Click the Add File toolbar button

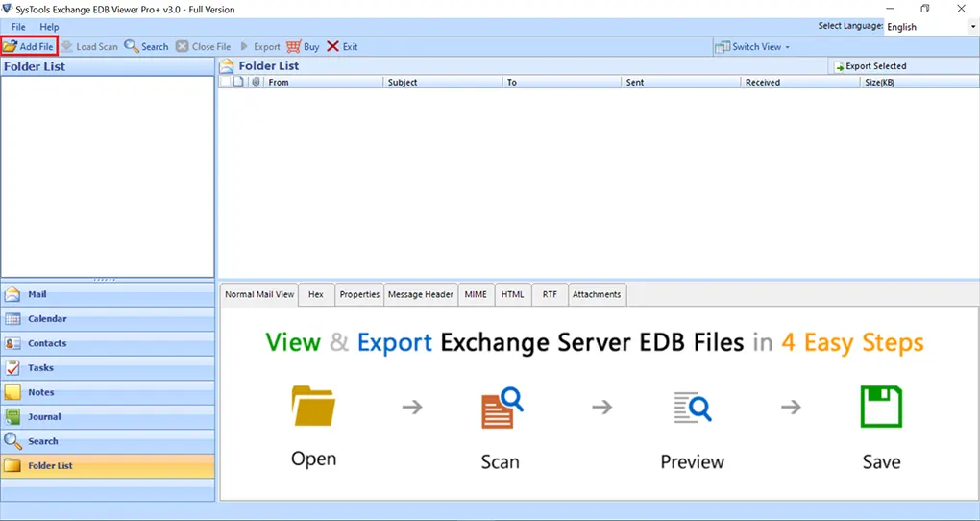coord(30,46)
